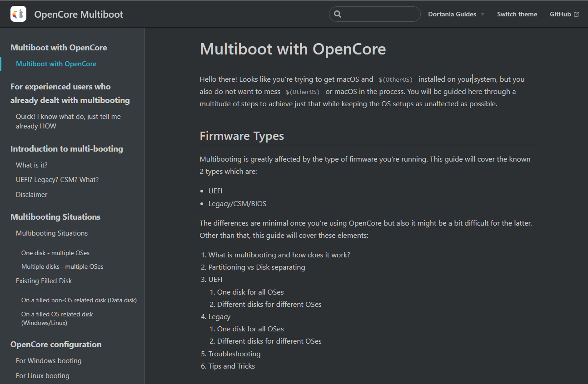Open Existing Filled Disk sidebar link
The height and width of the screenshot is (384, 588).
coord(44,281)
